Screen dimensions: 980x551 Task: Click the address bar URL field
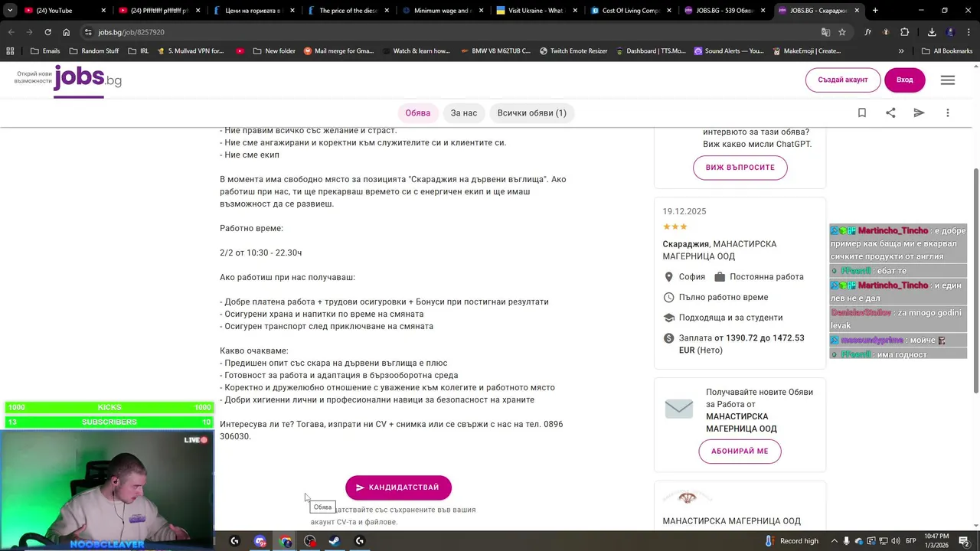tap(452, 32)
